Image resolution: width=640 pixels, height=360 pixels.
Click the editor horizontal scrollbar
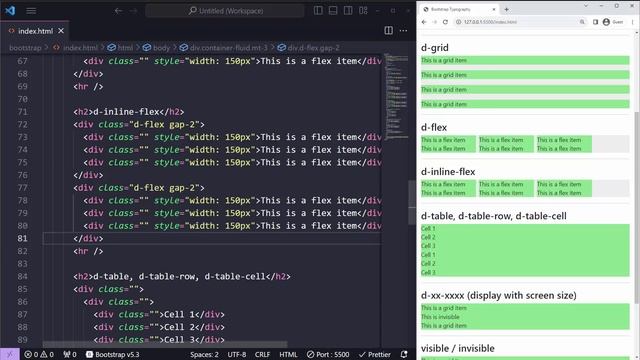point(165,345)
